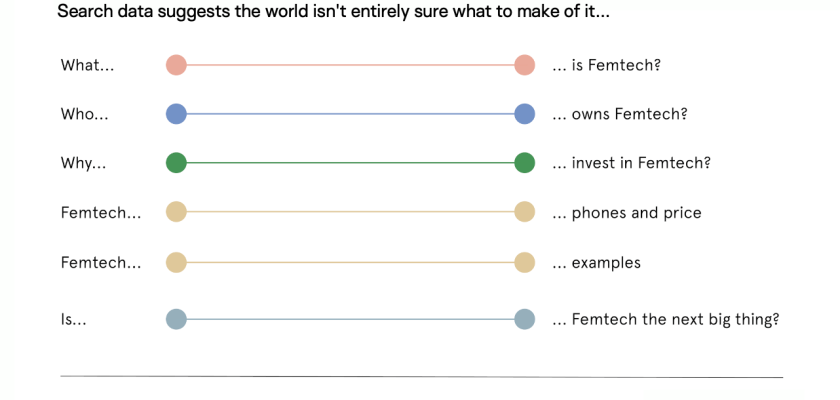Viewport: 840px width, 400px height.
Task: Click the "Who..." label
Action: coord(84,114)
